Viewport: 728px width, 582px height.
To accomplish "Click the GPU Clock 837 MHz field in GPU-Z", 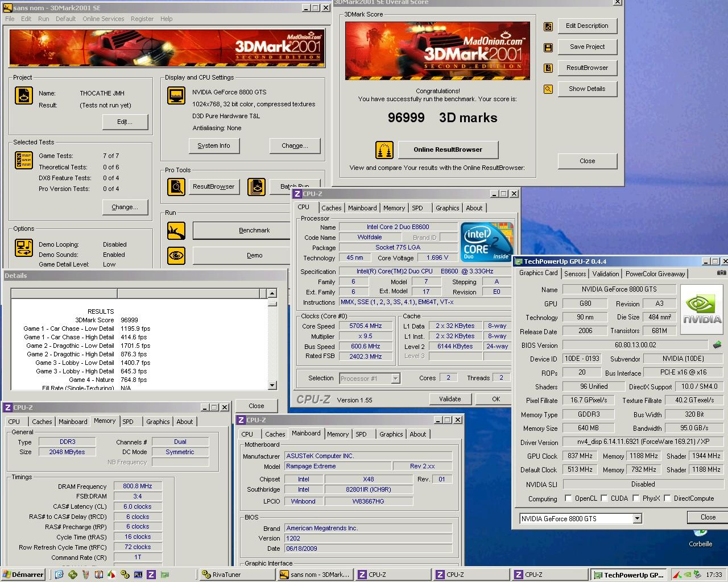I will coord(580,456).
